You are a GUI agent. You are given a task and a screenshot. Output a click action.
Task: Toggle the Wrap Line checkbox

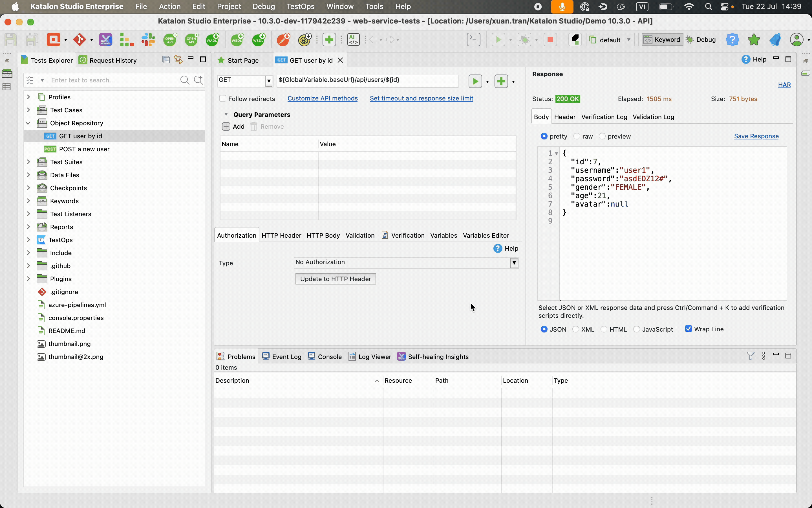click(688, 329)
